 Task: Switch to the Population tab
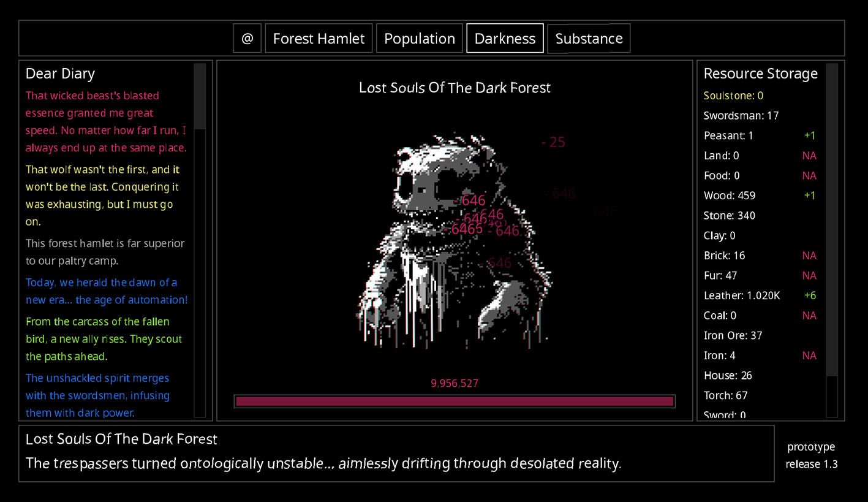coord(419,39)
